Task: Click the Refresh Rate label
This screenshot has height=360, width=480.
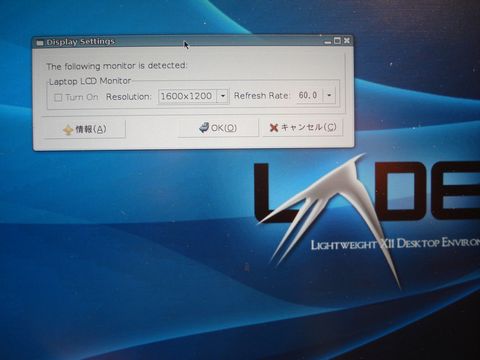Action: coord(261,96)
